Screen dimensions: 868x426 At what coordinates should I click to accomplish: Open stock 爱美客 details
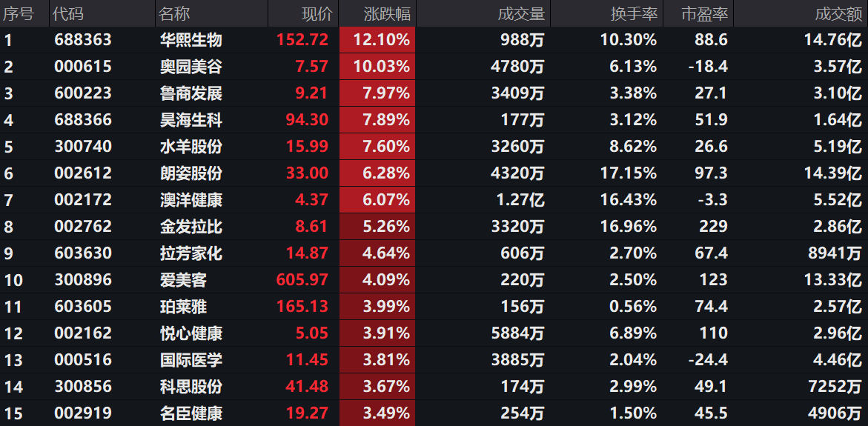(183, 280)
